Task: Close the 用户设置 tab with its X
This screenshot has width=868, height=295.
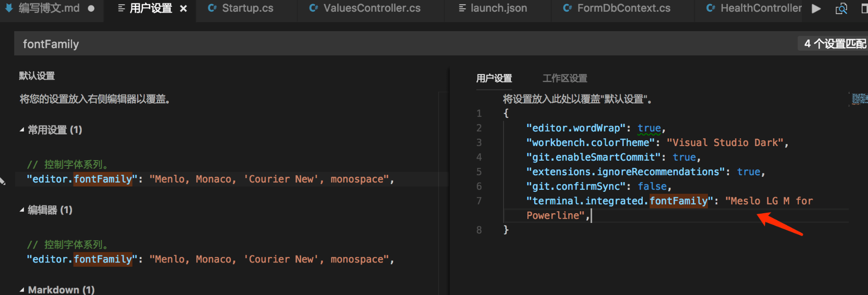Action: (183, 9)
